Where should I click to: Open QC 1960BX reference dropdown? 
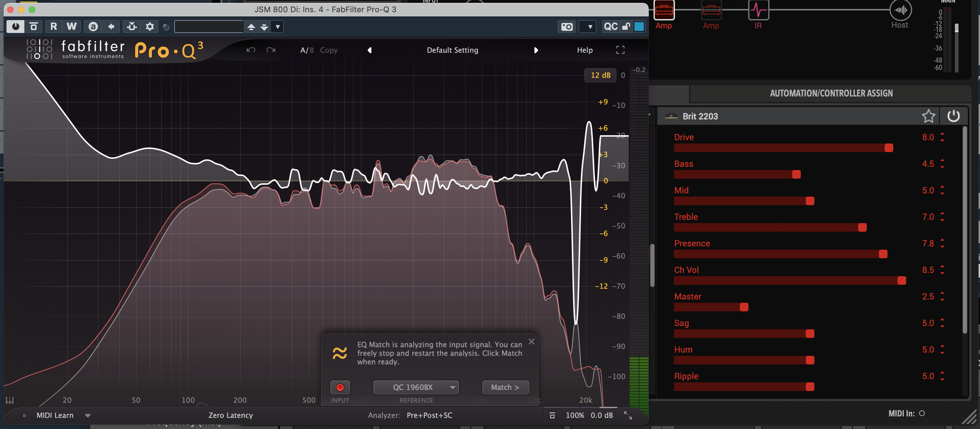[416, 387]
